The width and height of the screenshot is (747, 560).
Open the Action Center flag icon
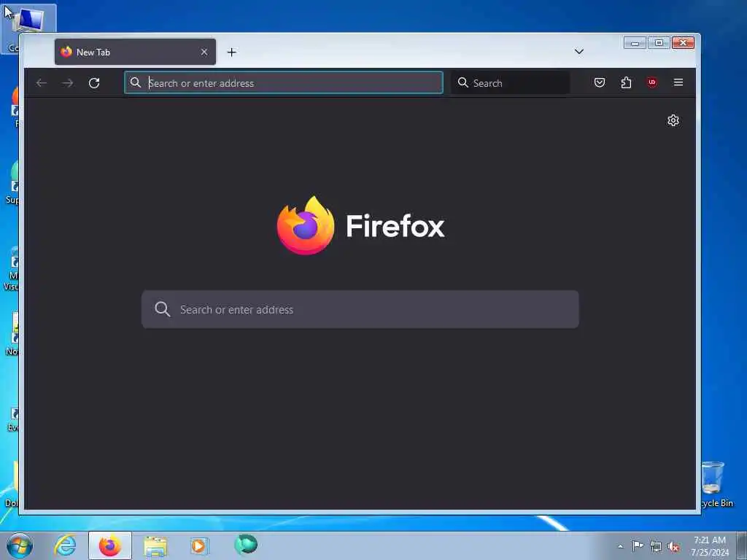tap(637, 545)
